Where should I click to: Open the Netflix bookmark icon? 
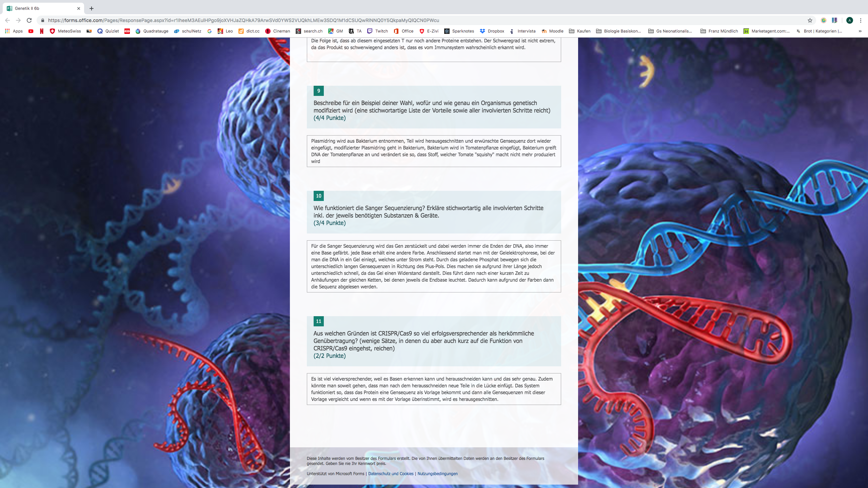pos(42,31)
